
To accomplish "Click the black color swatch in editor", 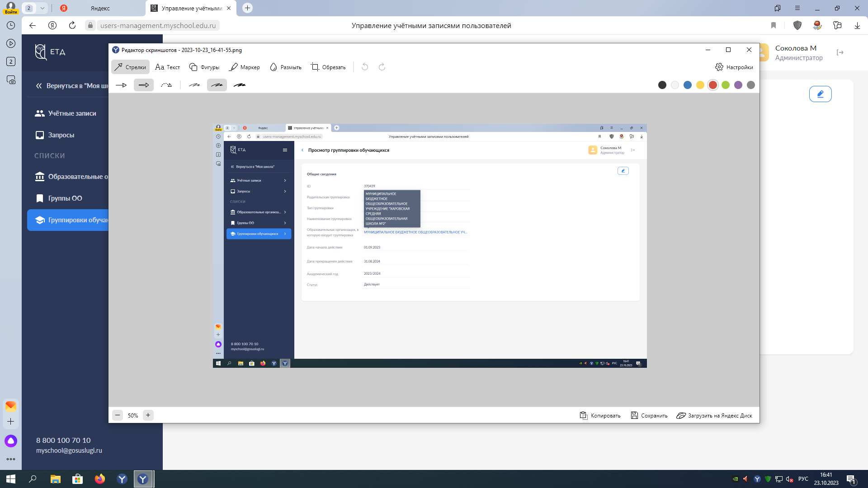I will (x=662, y=84).
